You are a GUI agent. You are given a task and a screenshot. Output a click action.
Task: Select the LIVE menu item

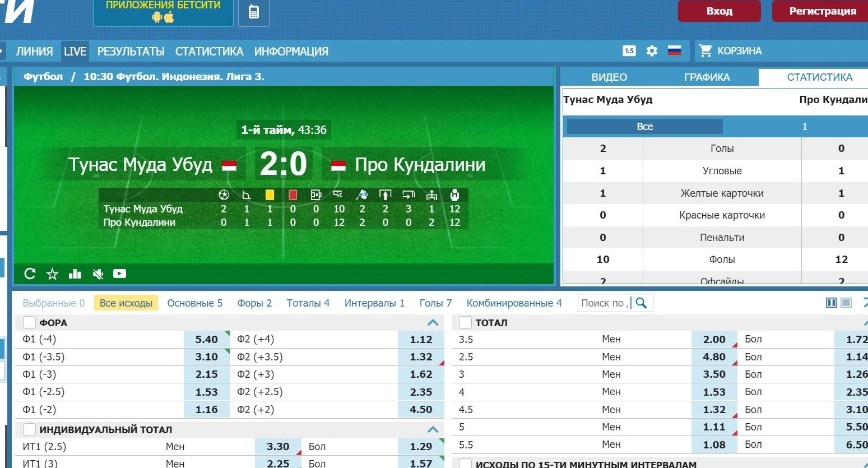[75, 51]
